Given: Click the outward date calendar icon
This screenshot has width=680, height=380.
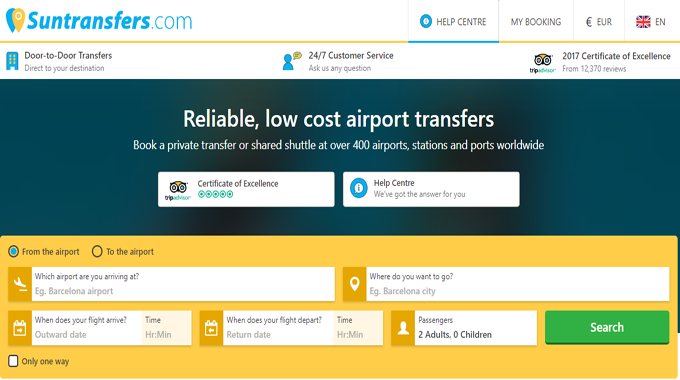Looking at the screenshot, I should [20, 328].
